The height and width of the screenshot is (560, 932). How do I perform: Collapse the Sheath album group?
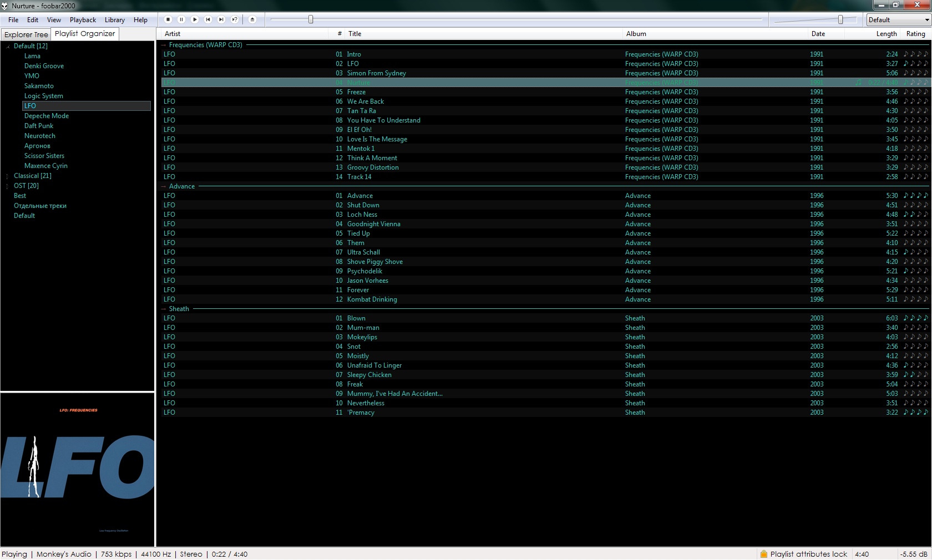pyautogui.click(x=164, y=309)
